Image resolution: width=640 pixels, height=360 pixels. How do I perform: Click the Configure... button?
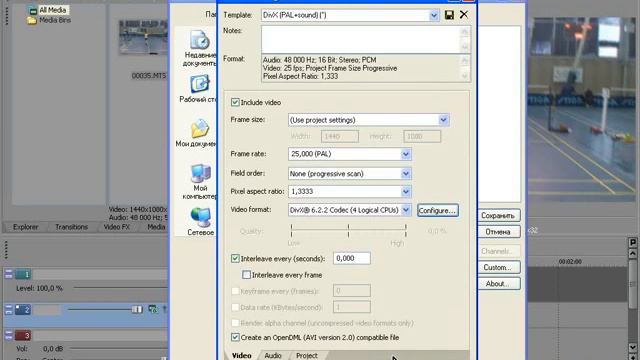click(x=437, y=211)
